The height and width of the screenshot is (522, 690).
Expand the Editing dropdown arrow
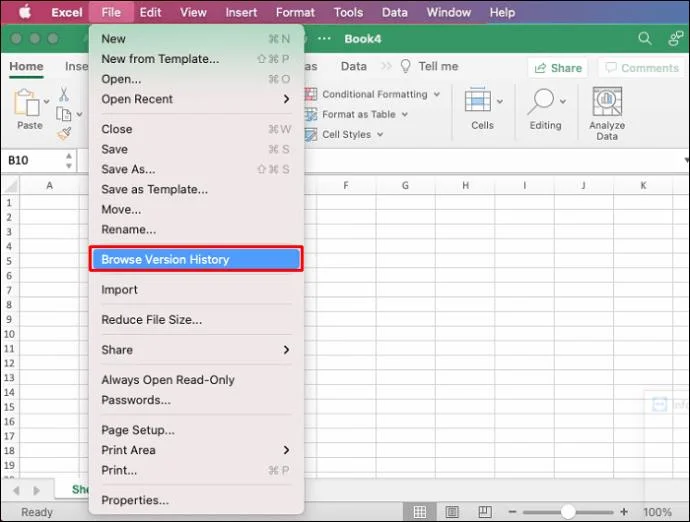[563, 102]
